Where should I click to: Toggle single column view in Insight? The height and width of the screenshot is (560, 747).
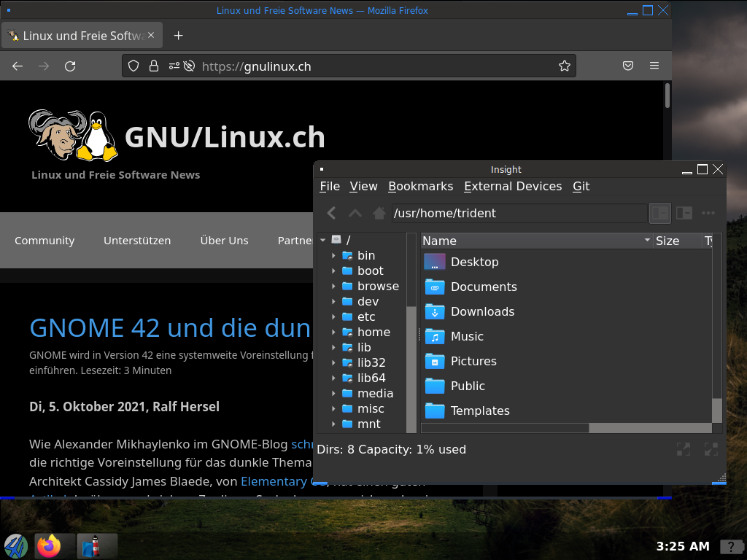[x=660, y=213]
